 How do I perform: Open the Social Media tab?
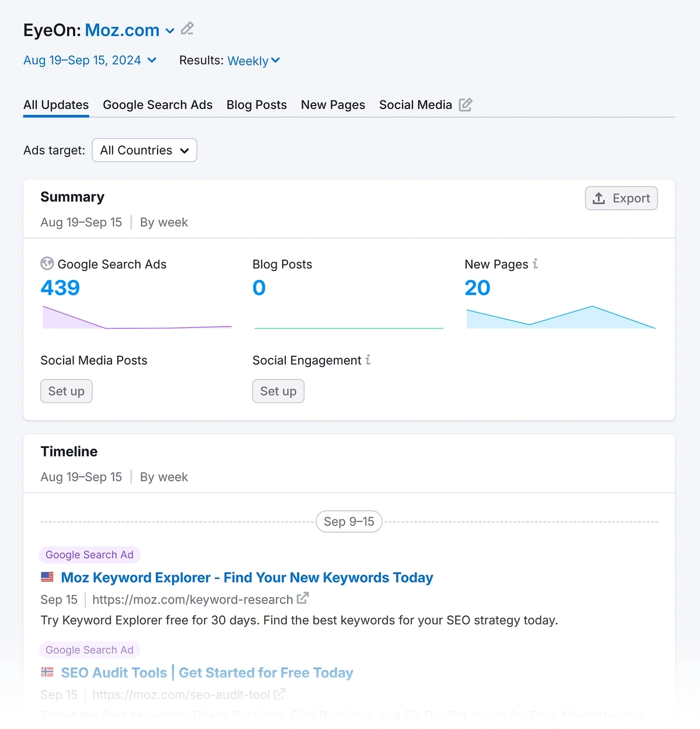tap(415, 105)
